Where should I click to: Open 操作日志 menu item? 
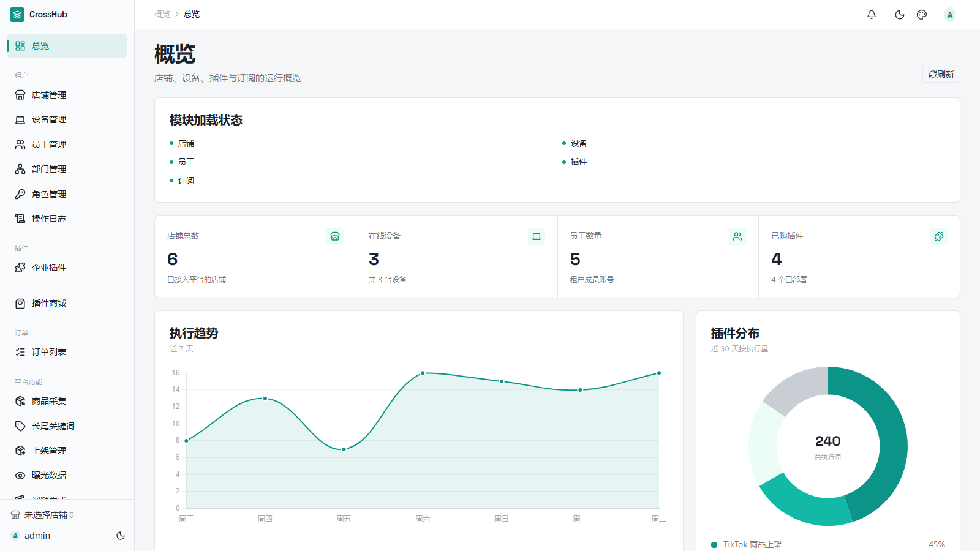click(x=67, y=219)
